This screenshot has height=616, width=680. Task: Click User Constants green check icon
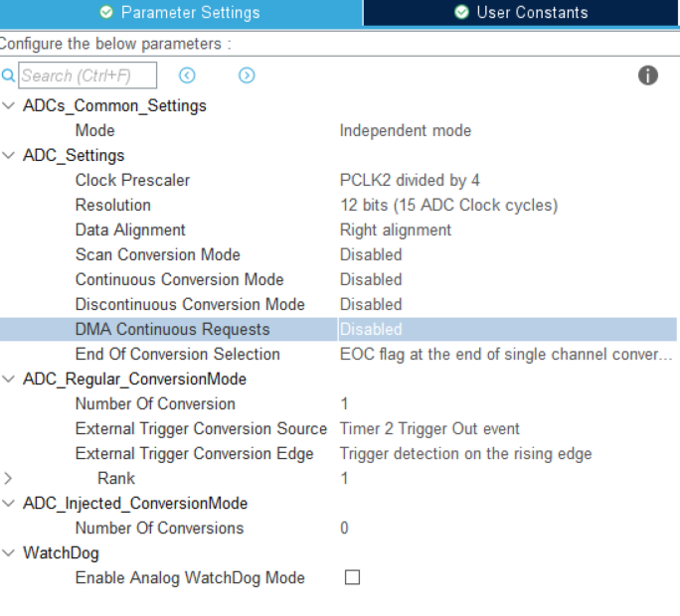[462, 12]
